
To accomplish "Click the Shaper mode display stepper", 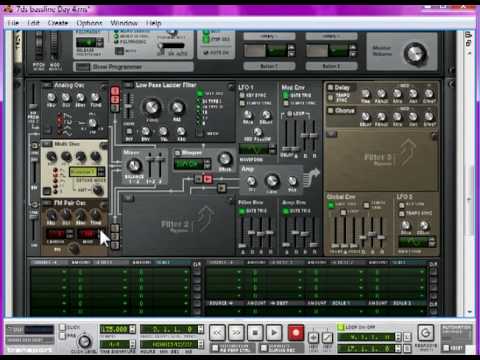I will point(207,163).
